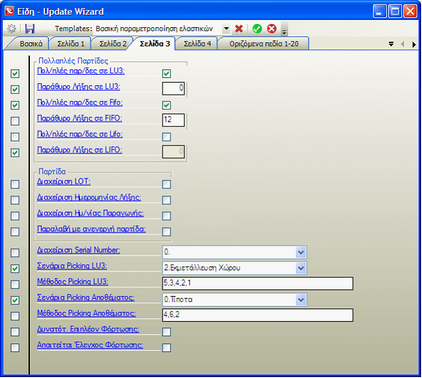The width and height of the screenshot is (422, 378).
Task: Expand the Σενάρια Picking Αποθέματος dropdown
Action: pos(301,300)
